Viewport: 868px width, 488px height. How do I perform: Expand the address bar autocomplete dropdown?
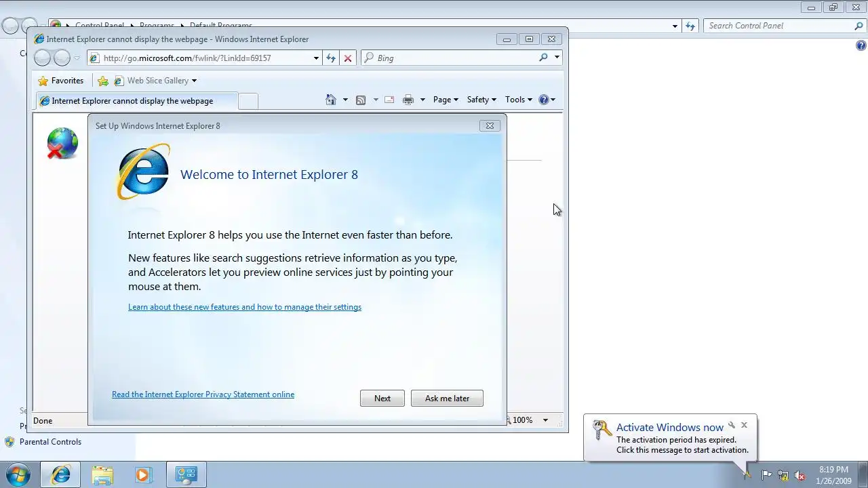pyautogui.click(x=316, y=58)
